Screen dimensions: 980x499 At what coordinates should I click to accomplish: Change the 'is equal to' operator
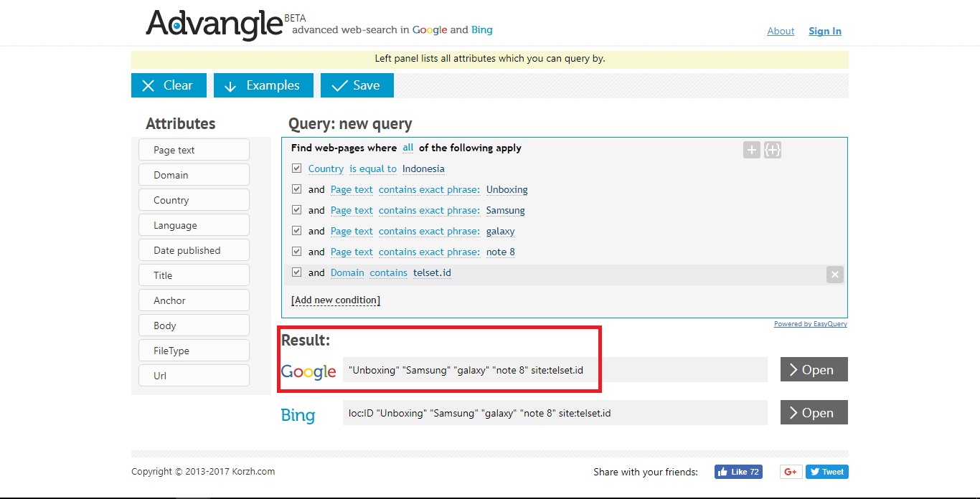click(x=373, y=169)
